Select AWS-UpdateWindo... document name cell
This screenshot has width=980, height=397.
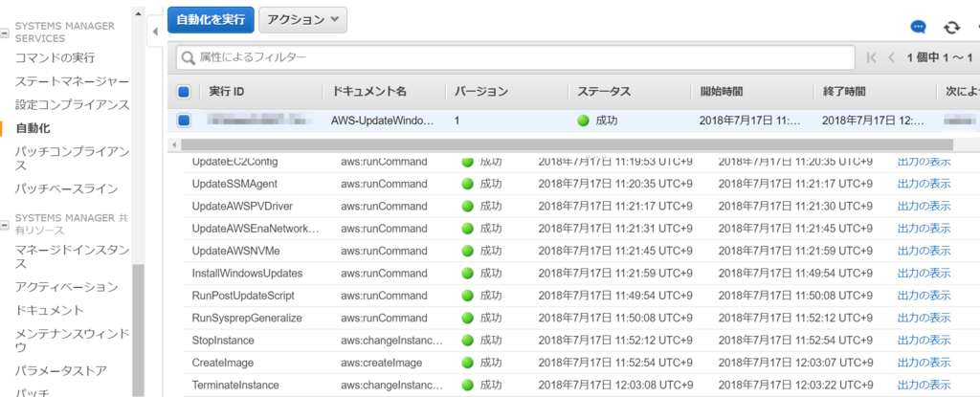(x=382, y=121)
